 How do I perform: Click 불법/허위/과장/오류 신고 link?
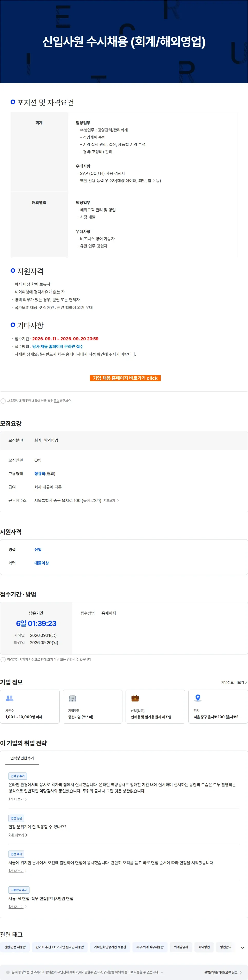point(221,972)
